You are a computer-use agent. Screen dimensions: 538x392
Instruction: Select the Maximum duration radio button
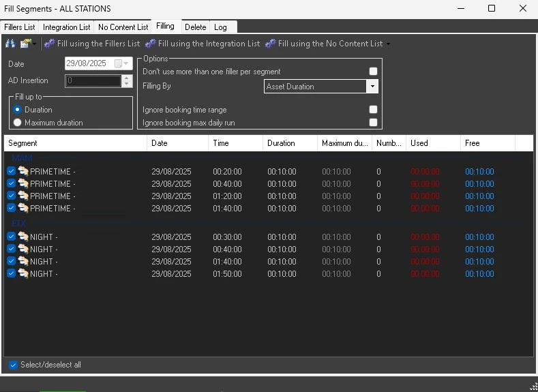click(18, 123)
